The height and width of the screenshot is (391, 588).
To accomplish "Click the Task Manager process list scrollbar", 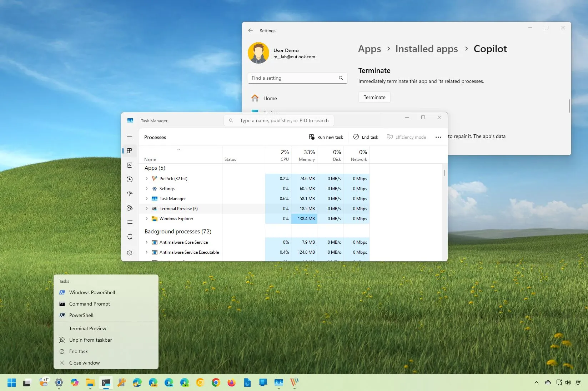I will click(445, 173).
